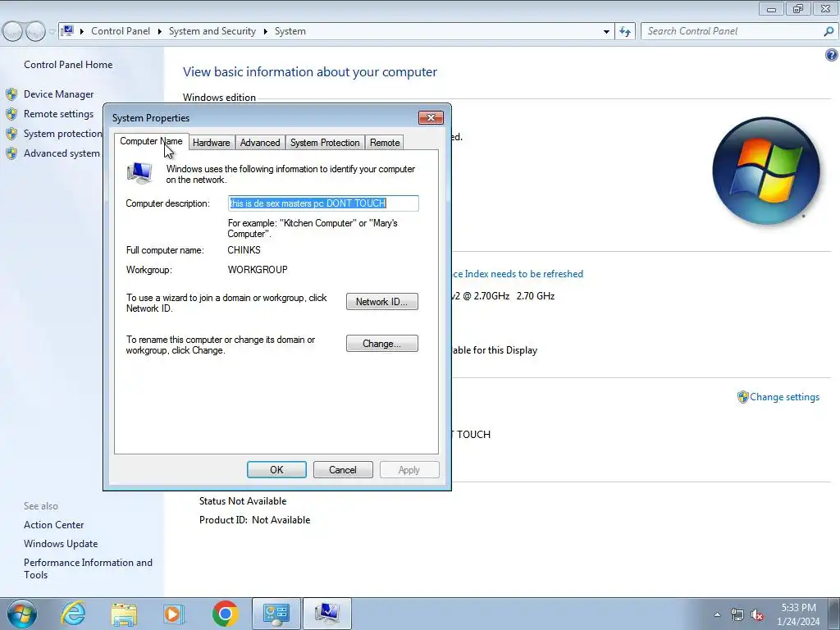
Task: Launch Google Chrome from taskbar
Action: 225,614
